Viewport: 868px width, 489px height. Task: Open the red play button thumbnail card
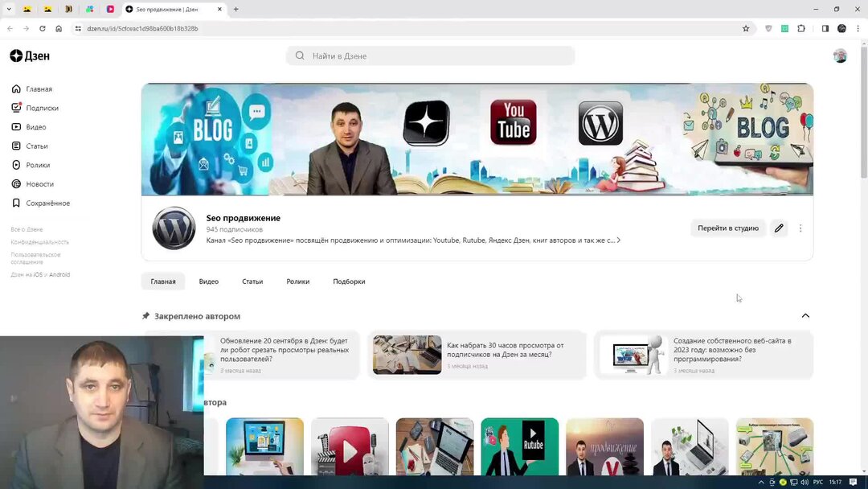coord(350,446)
